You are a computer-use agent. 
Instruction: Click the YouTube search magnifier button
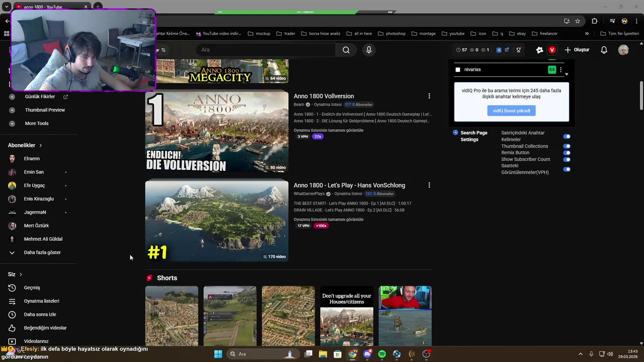346,50
